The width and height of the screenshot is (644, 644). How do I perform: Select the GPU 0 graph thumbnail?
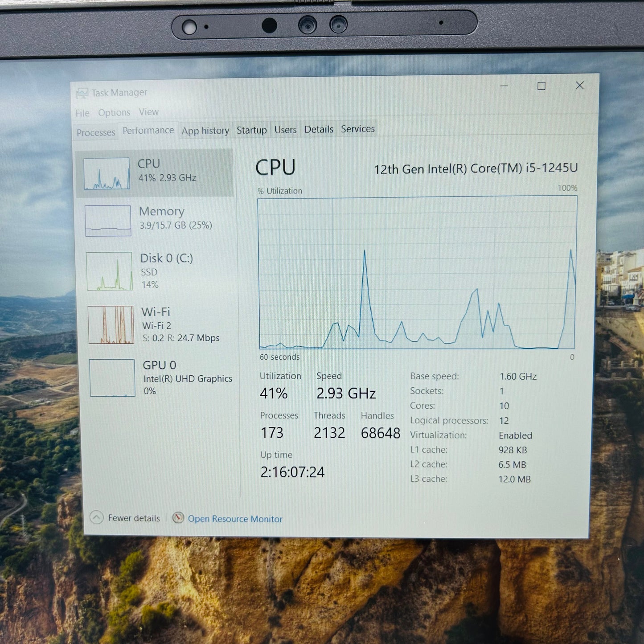(112, 378)
